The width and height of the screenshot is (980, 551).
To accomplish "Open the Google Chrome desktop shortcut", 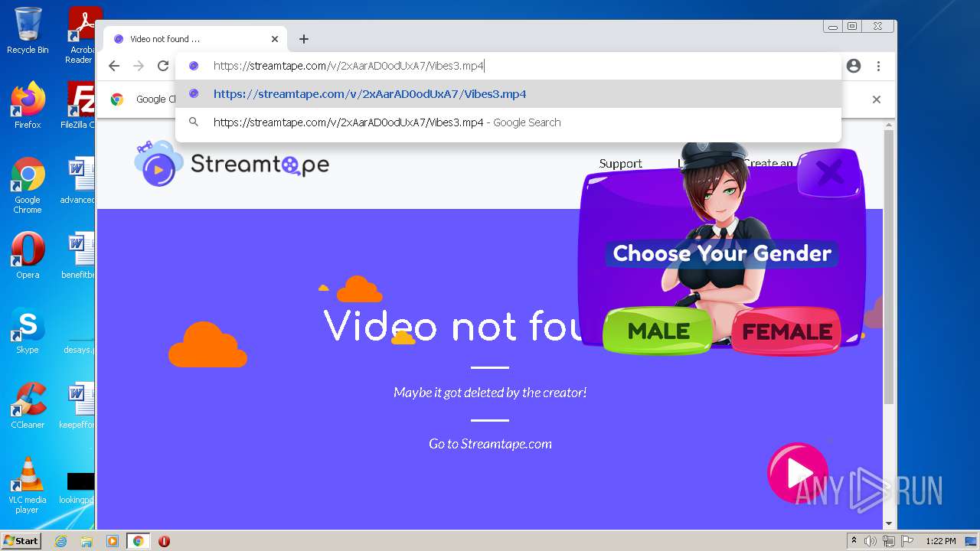I will point(28,185).
